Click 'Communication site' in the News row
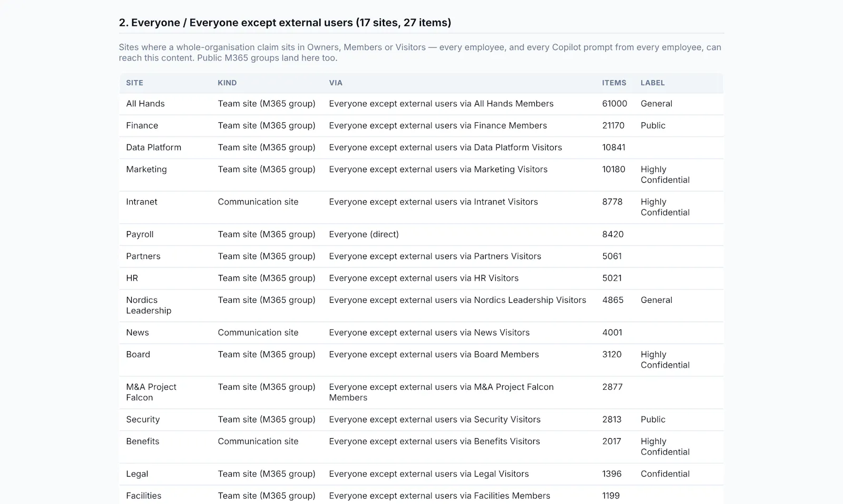This screenshot has width=843, height=504. [258, 332]
